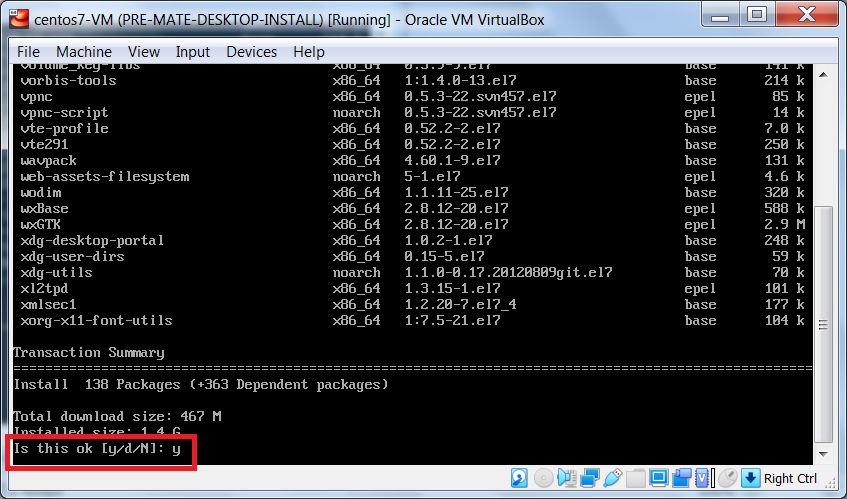Open the optical drive status icon

[543, 478]
